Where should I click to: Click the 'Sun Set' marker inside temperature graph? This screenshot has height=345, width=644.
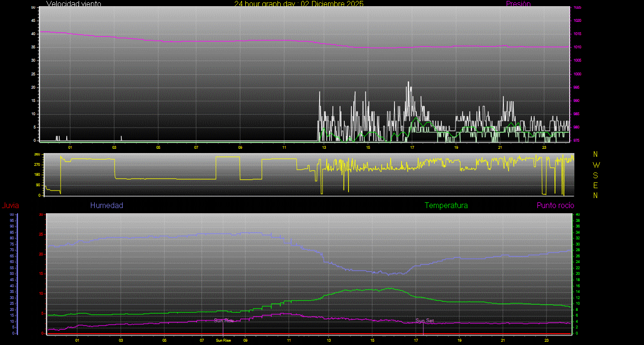point(424,321)
